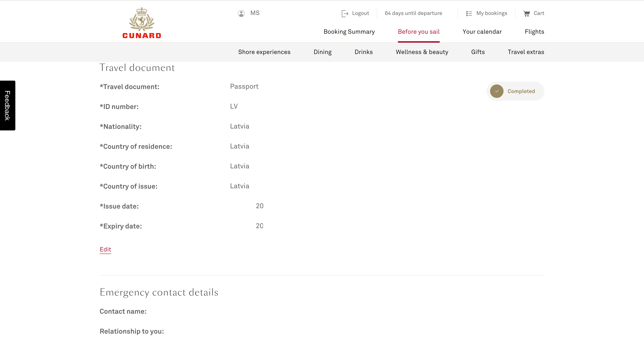Click the Relationship to you label
644x343 pixels.
[x=132, y=331]
